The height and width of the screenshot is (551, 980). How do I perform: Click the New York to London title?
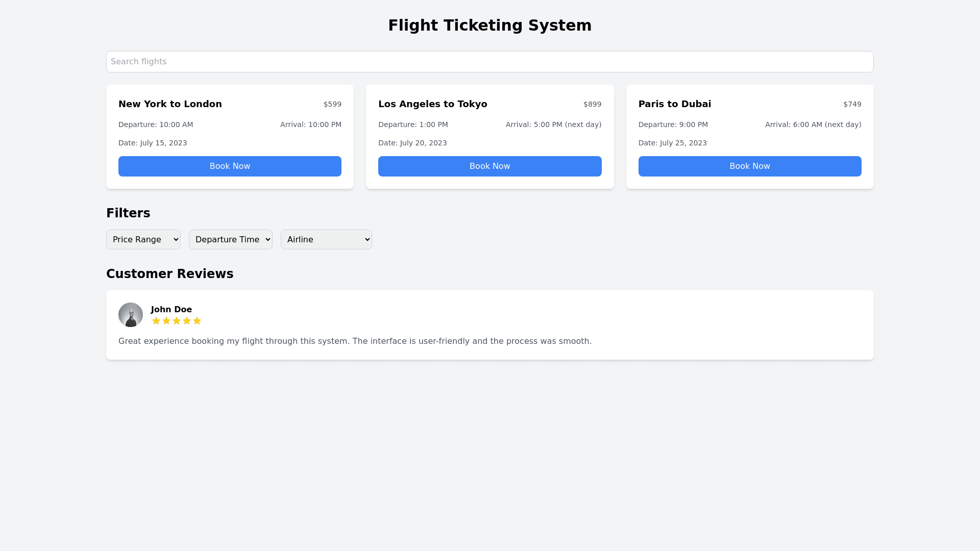click(170, 104)
